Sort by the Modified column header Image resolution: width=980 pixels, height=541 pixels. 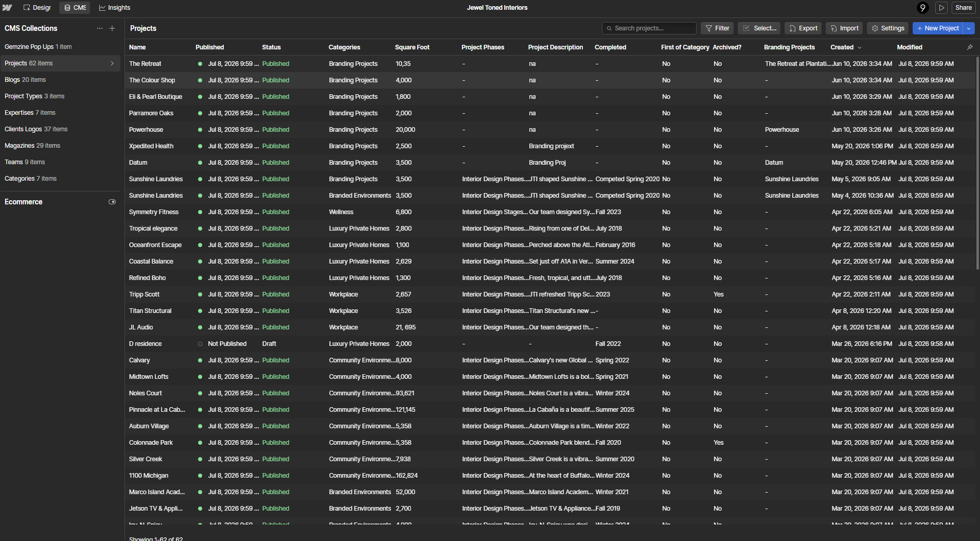[910, 47]
